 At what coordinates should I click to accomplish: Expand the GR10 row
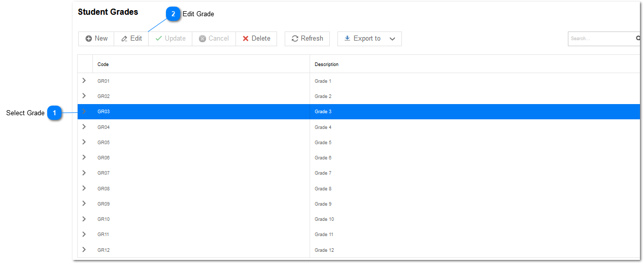(x=84, y=219)
